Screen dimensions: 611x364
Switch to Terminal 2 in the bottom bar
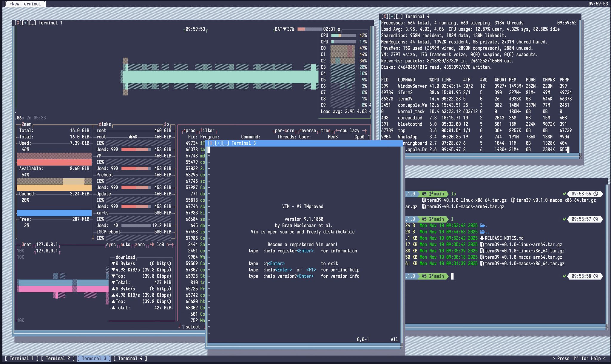pyautogui.click(x=58, y=358)
